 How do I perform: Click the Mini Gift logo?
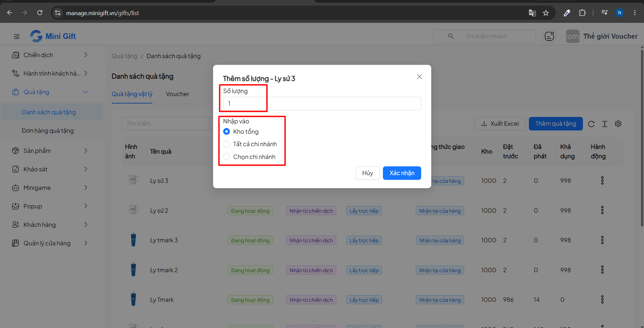point(53,36)
